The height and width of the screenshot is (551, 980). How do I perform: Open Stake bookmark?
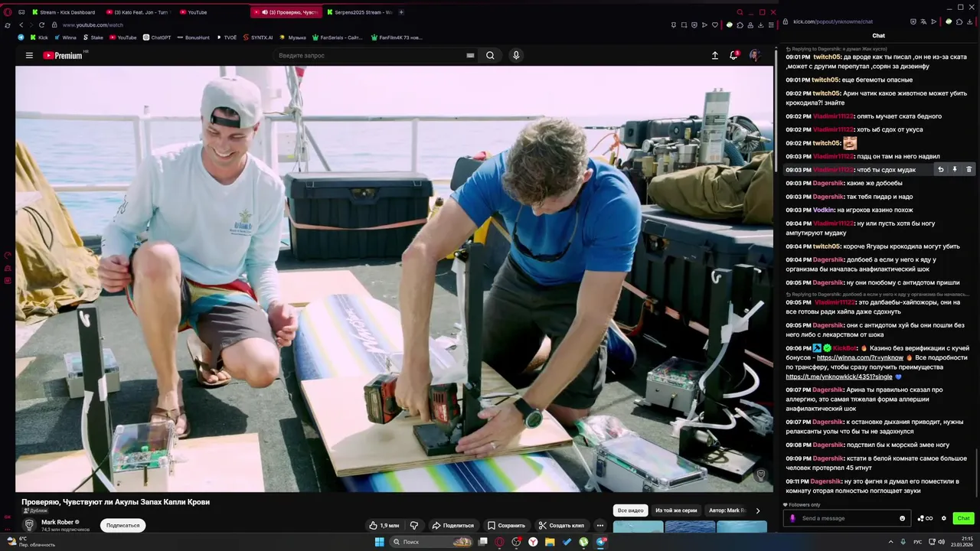point(93,37)
